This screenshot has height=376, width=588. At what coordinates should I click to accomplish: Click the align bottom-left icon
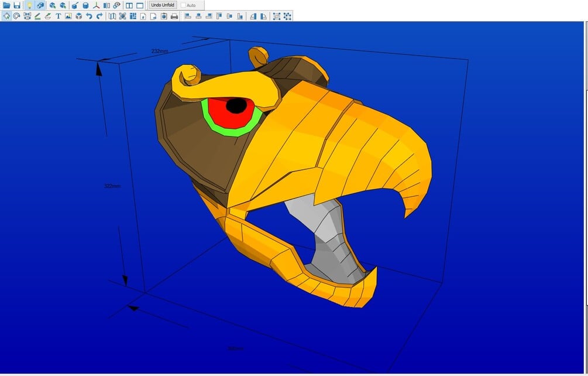(188, 16)
